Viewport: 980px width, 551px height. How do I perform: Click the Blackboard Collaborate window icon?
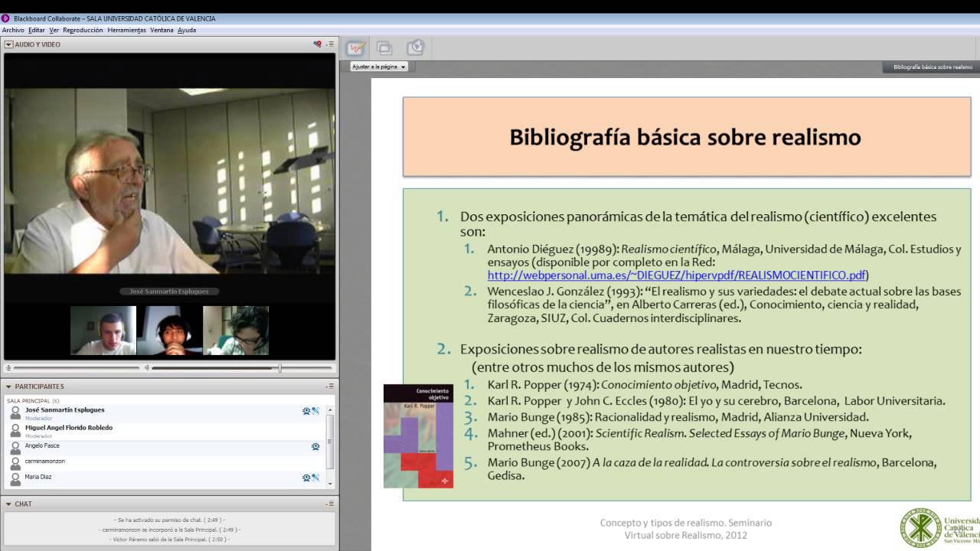(x=5, y=18)
